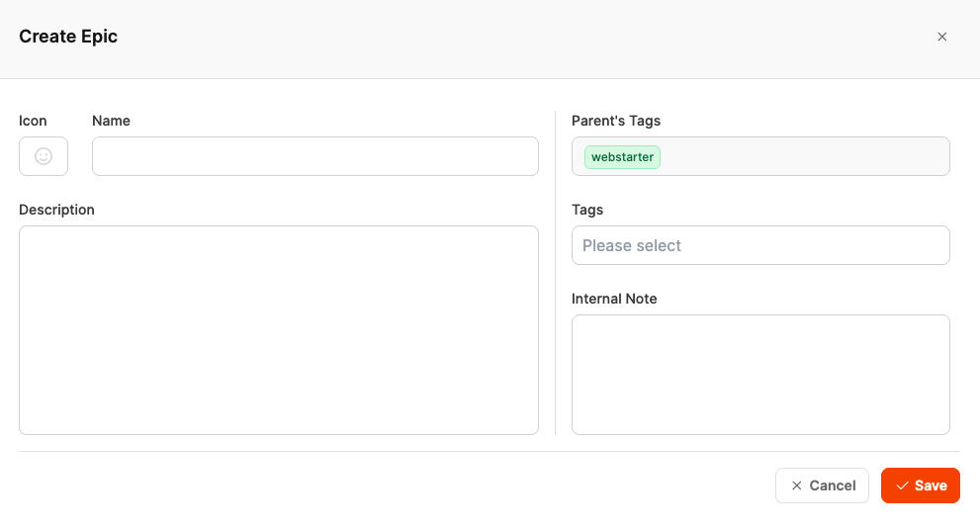Click the checkmark icon on Save button
Image resolution: width=980 pixels, height=529 pixels.
coord(902,485)
